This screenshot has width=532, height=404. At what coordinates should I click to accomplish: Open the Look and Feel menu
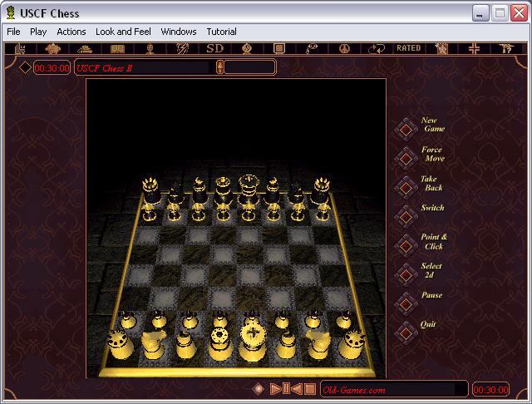coord(123,32)
